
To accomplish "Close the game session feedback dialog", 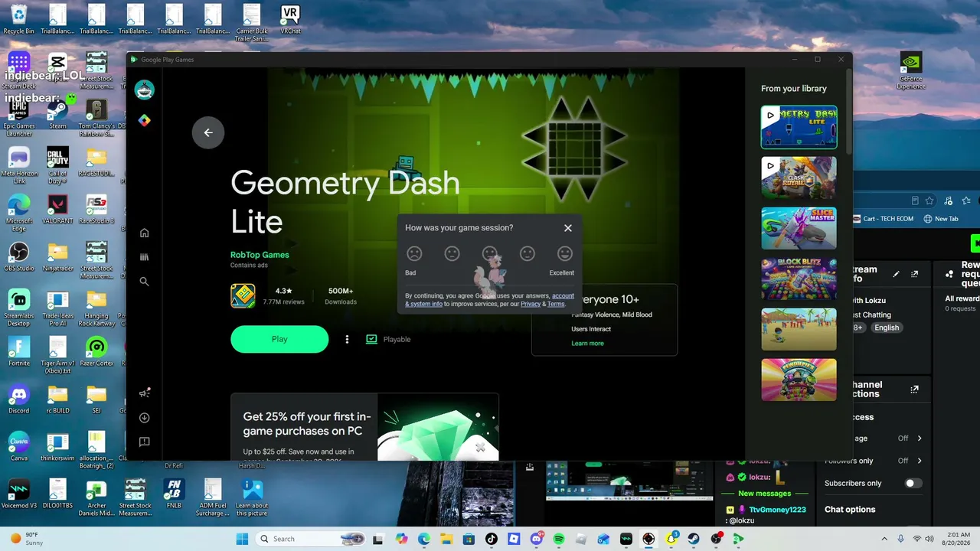I will tap(568, 228).
